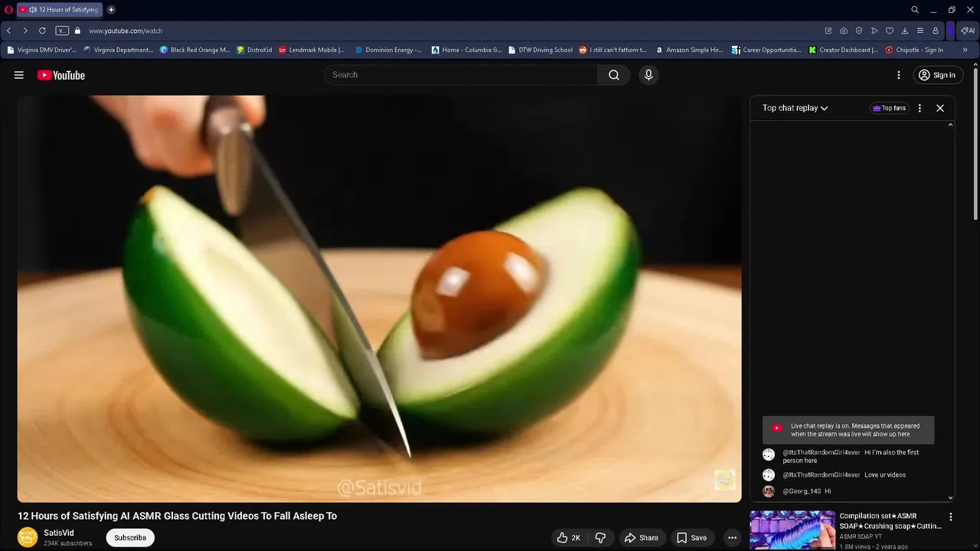Open options for ASMR SOAP recommendation

pyautogui.click(x=951, y=517)
